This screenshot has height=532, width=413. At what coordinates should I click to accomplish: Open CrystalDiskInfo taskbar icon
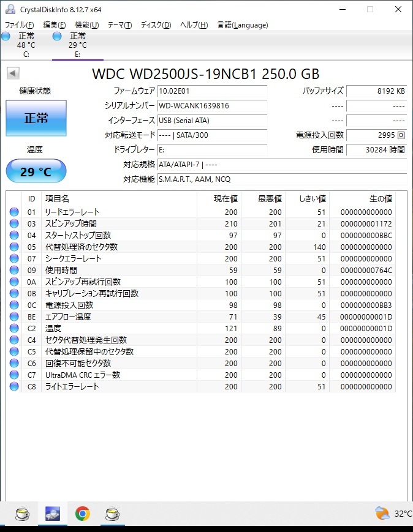53,514
